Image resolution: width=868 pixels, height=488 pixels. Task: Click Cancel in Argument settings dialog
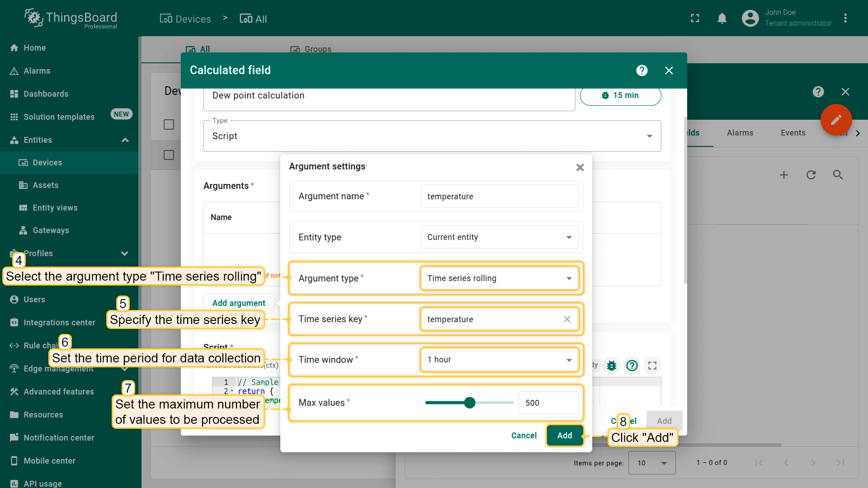pos(524,436)
